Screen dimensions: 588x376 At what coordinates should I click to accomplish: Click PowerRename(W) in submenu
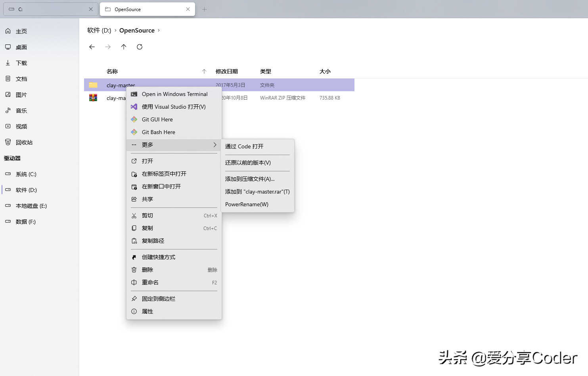(247, 204)
